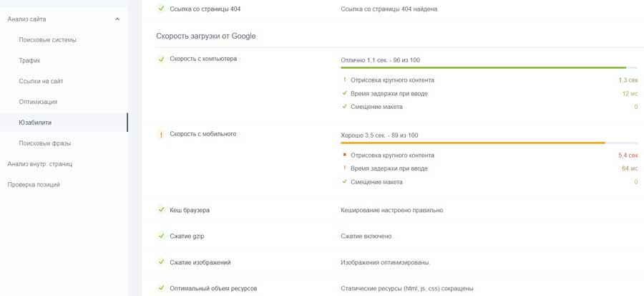Click red cross icon for mobile Отрисовка крупного контента
The image size is (644, 296).
[x=344, y=155]
